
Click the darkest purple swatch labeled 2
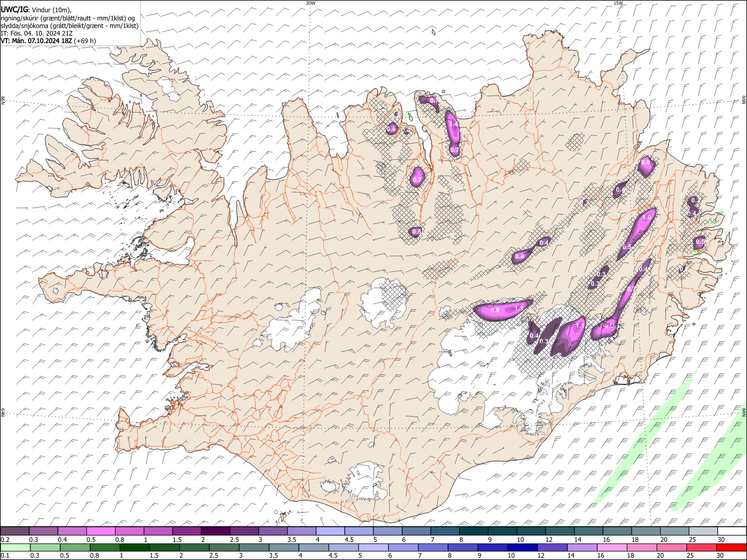coord(215,531)
